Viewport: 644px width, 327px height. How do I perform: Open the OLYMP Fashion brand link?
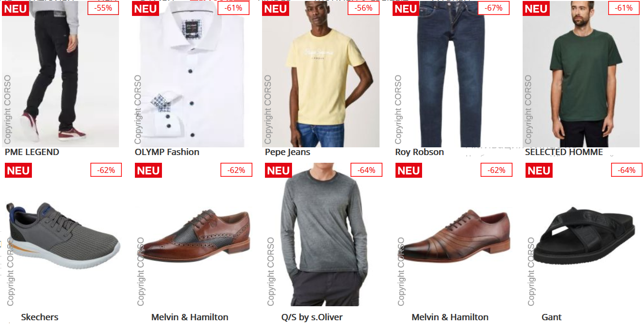click(x=167, y=152)
